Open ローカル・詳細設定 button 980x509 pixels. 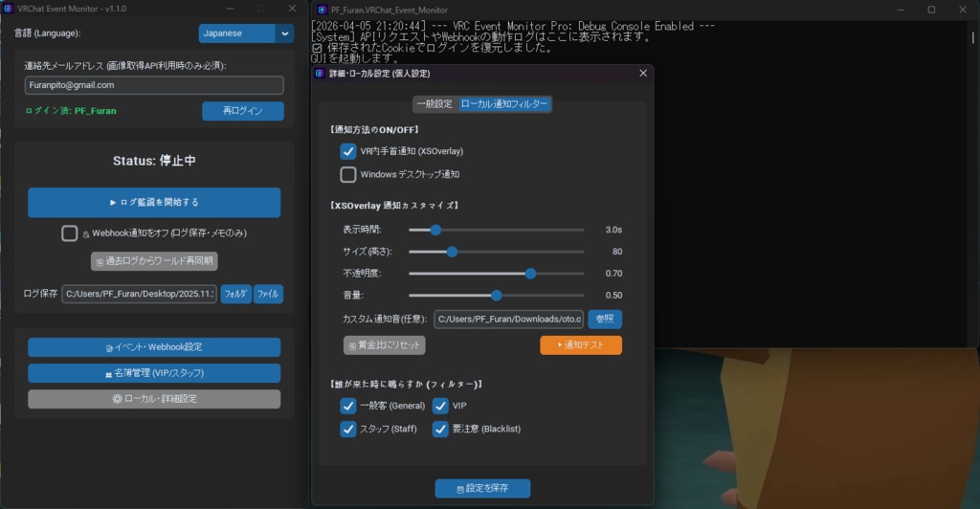pyautogui.click(x=154, y=398)
